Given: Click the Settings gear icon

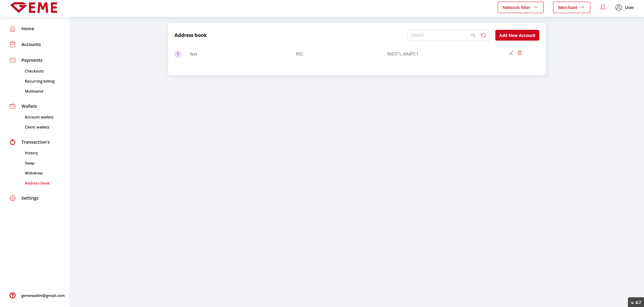Looking at the screenshot, I should [12, 198].
